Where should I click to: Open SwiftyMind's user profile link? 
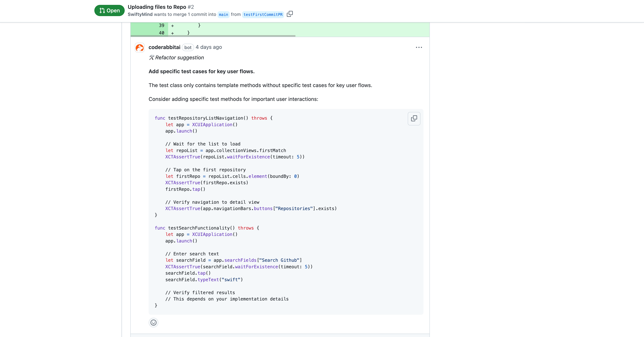click(140, 14)
